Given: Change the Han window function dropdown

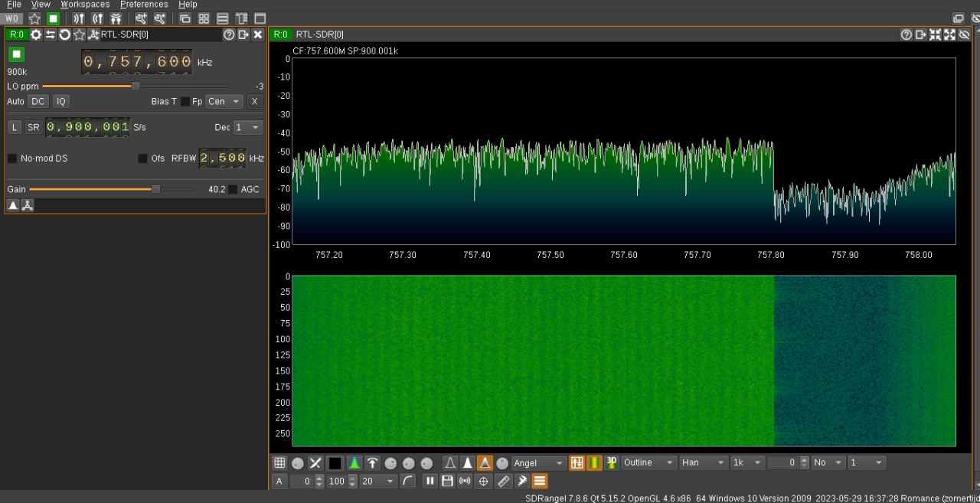Looking at the screenshot, I should [701, 462].
